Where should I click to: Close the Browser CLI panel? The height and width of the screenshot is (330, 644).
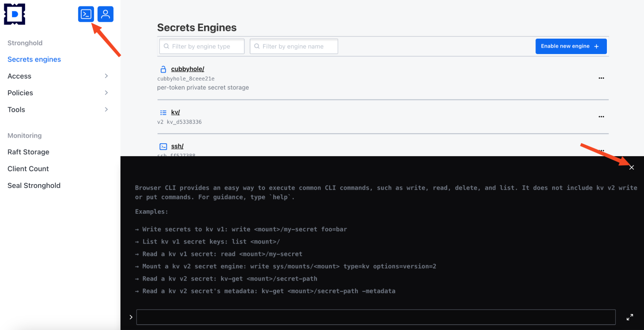(631, 167)
